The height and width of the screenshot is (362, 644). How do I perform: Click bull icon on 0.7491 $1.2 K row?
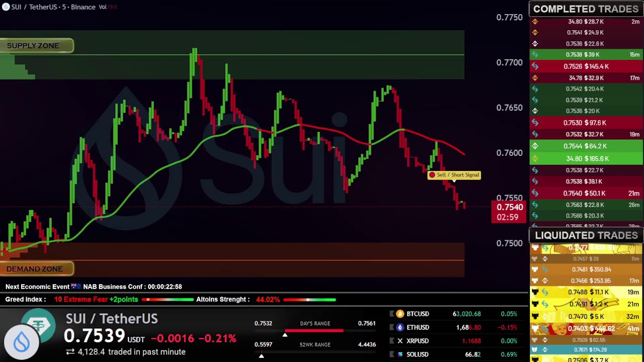[535, 304]
